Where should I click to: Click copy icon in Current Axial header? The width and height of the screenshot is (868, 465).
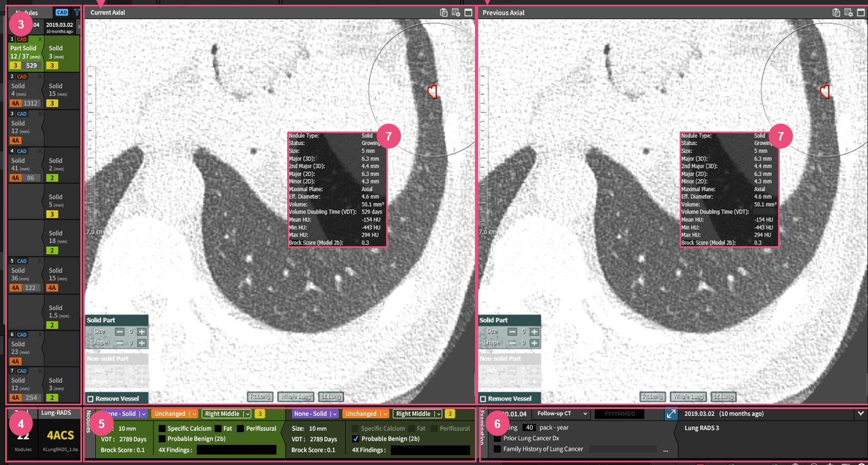coord(444,13)
